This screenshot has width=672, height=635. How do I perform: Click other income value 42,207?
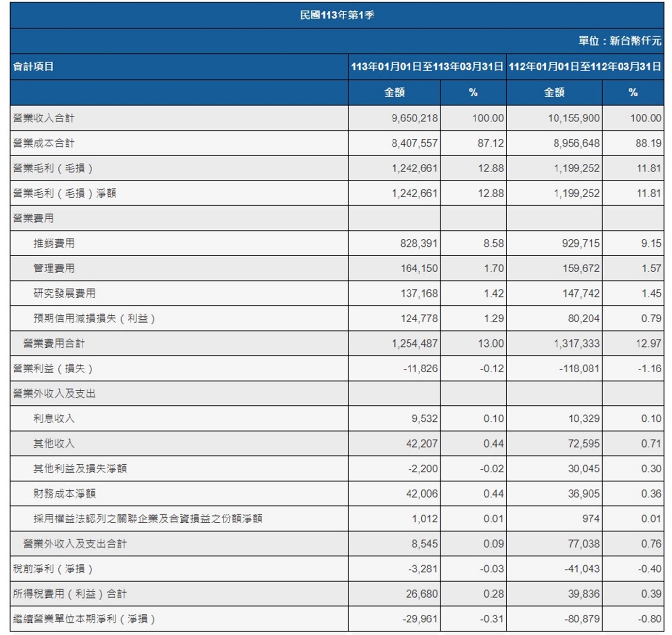(422, 443)
